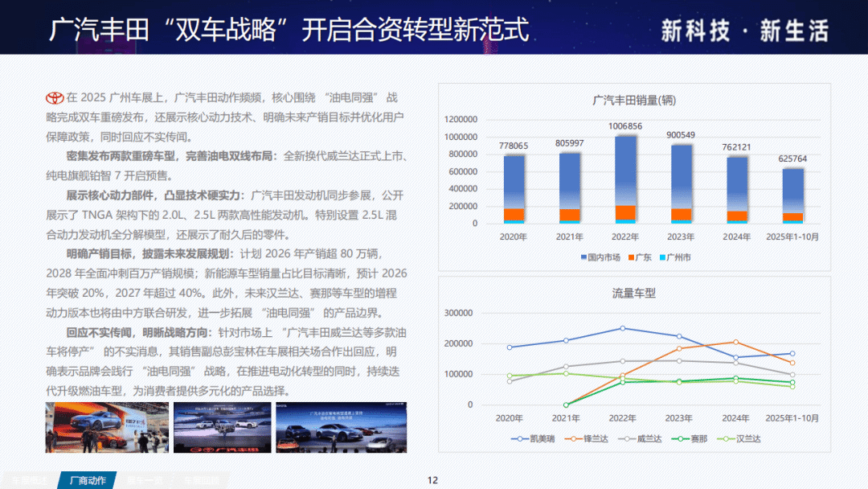Click the 新科技 · 新生活 header slogan
This screenshot has height=489, width=868.
pos(744,31)
